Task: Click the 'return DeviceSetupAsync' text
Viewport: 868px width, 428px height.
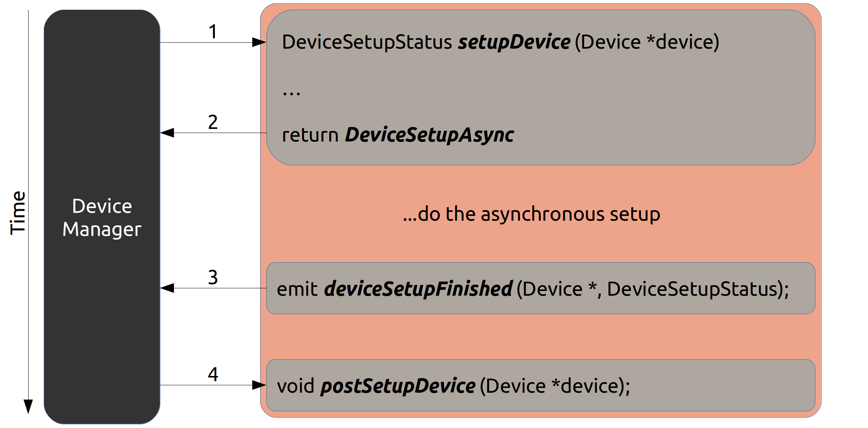Action: [398, 135]
